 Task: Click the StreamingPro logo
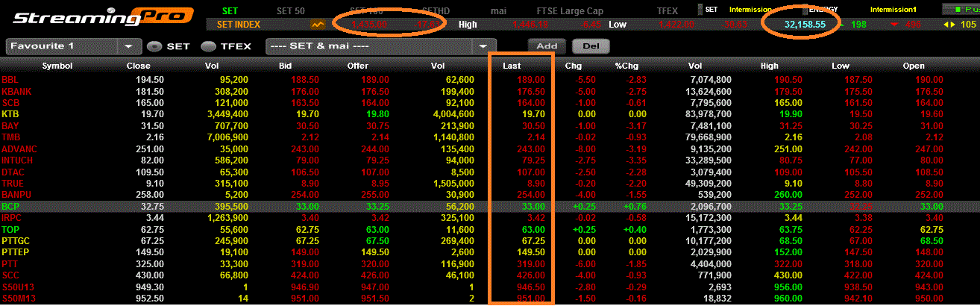click(87, 16)
